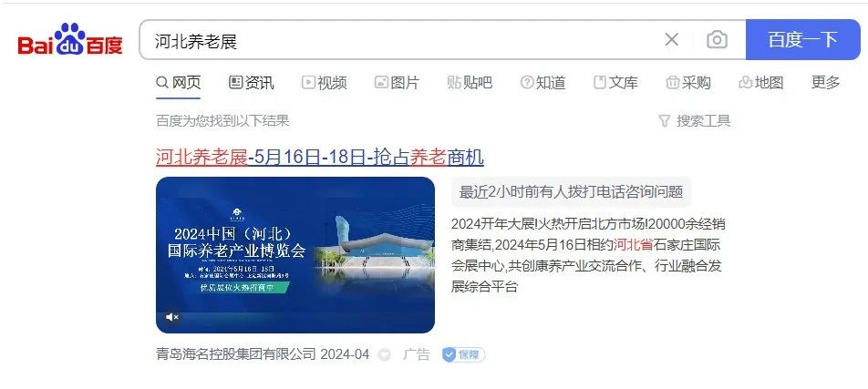Click the 保障 shield badge
The width and height of the screenshot is (868, 389).
click(x=464, y=354)
